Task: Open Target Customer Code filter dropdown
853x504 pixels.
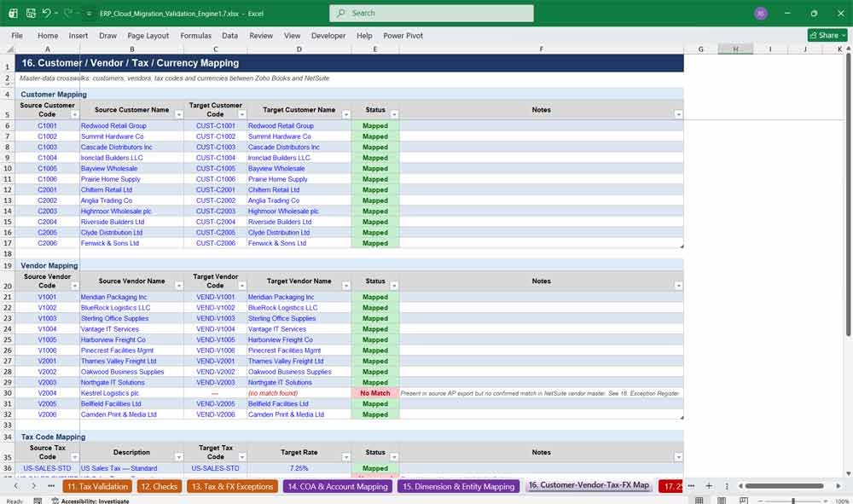Action: pyautogui.click(x=242, y=115)
